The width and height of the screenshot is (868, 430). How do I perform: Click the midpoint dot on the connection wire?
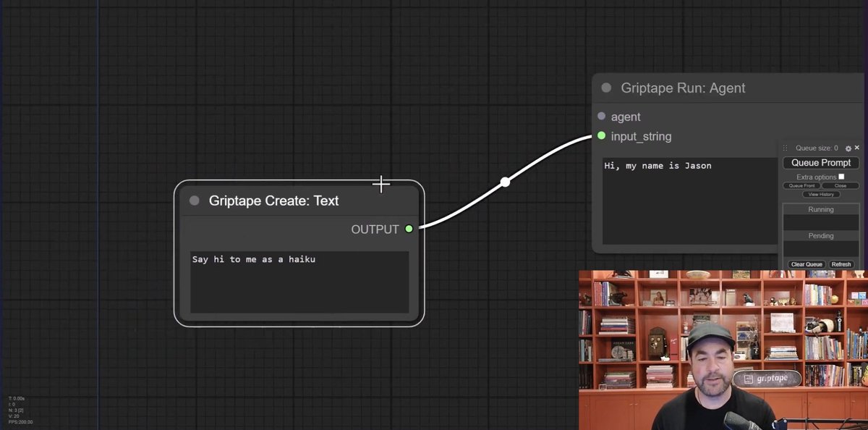pyautogui.click(x=506, y=182)
